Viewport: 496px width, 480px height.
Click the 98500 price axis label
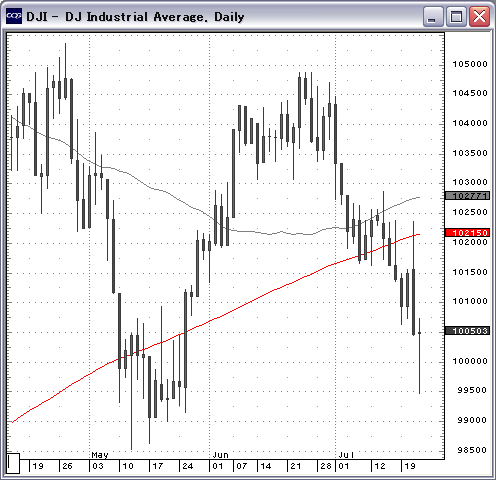tap(472, 450)
